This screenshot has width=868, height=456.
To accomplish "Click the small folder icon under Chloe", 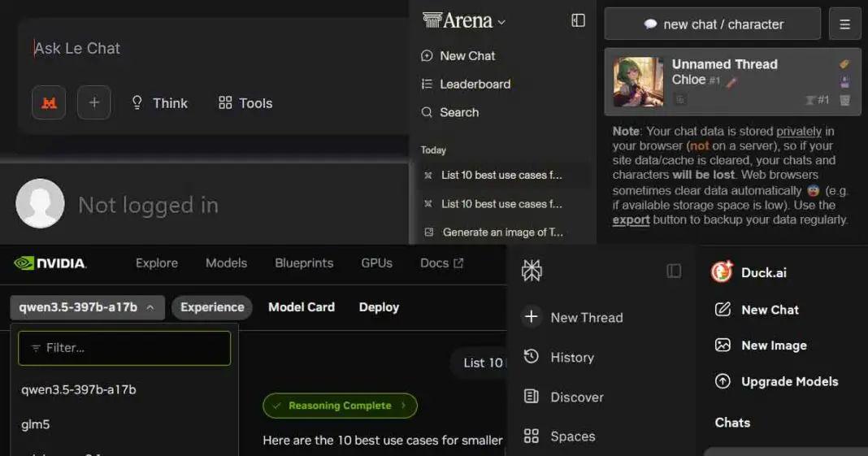I will click(x=679, y=100).
